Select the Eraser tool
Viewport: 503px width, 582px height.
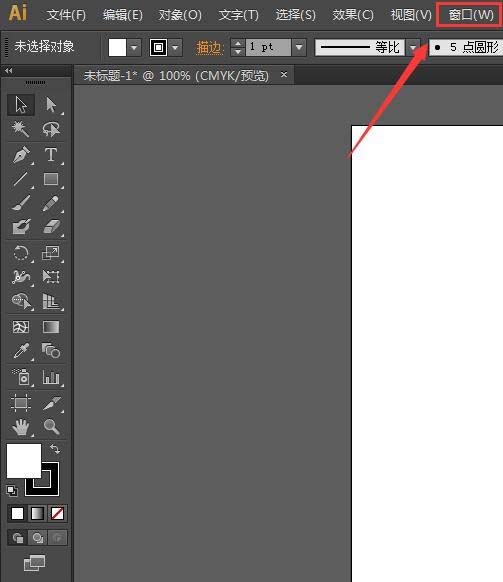coord(51,227)
